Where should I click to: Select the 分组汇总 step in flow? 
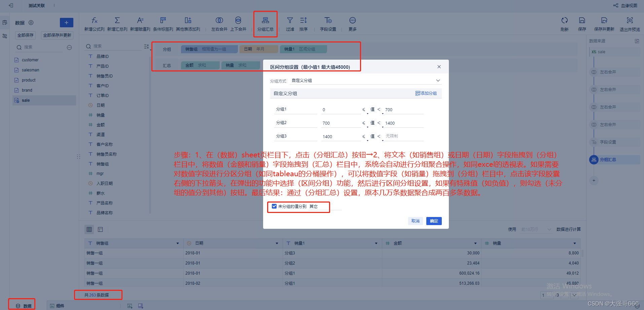tap(614, 160)
